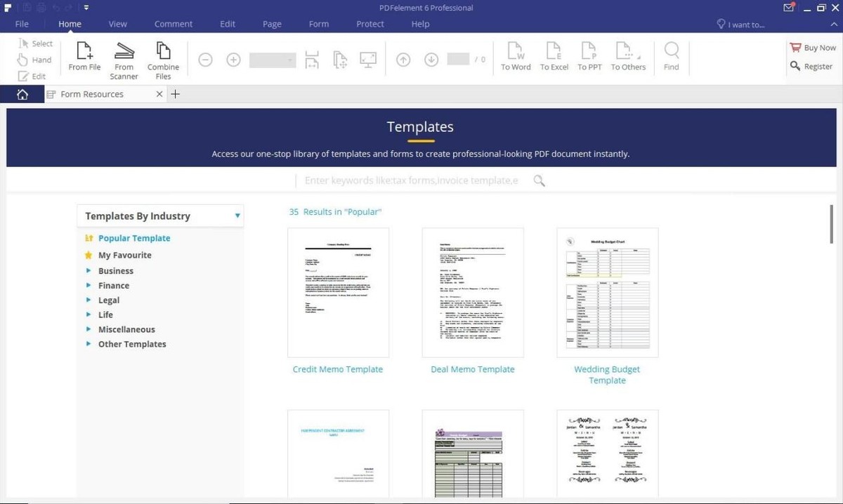Click the fit page width icon
843x504 pixels.
[313, 60]
